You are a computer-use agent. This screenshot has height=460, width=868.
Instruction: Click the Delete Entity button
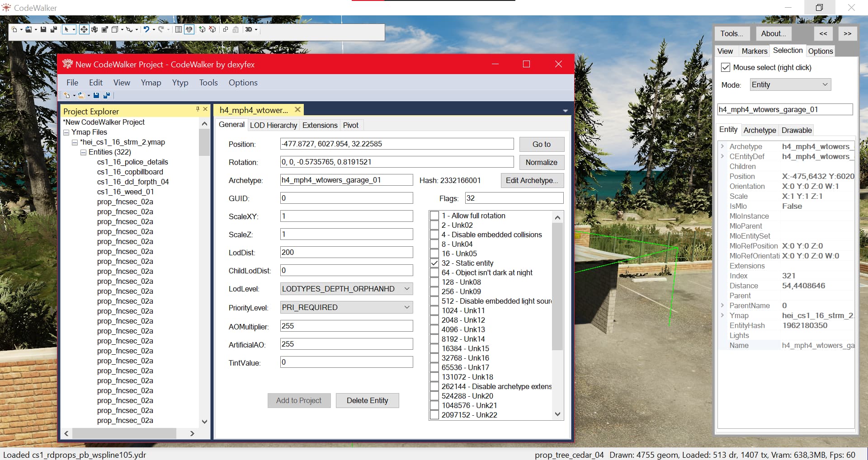[x=367, y=400]
